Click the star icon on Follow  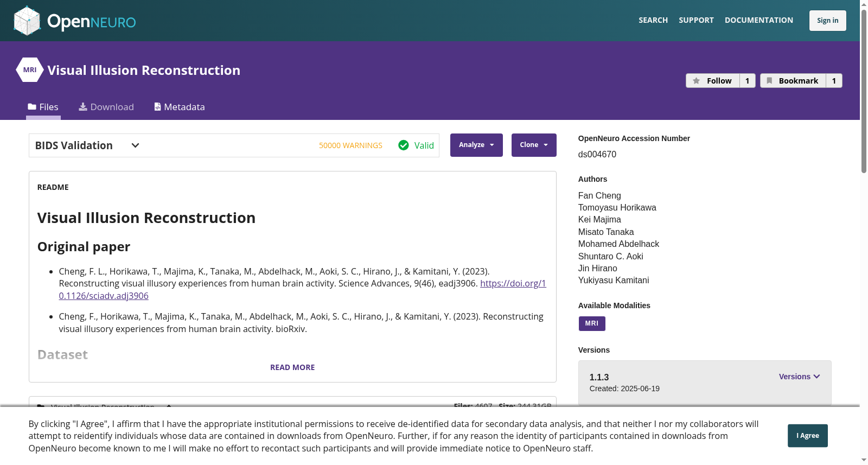[697, 81]
